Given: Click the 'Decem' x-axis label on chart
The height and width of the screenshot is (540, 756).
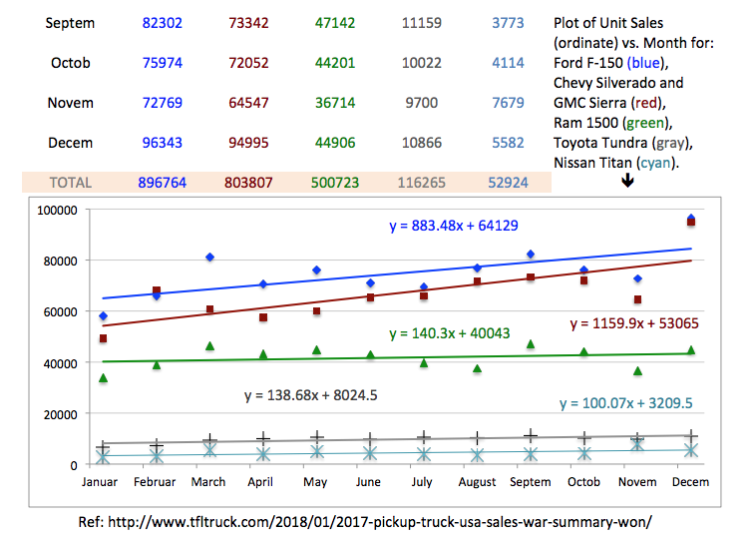Looking at the screenshot, I should click(690, 482).
